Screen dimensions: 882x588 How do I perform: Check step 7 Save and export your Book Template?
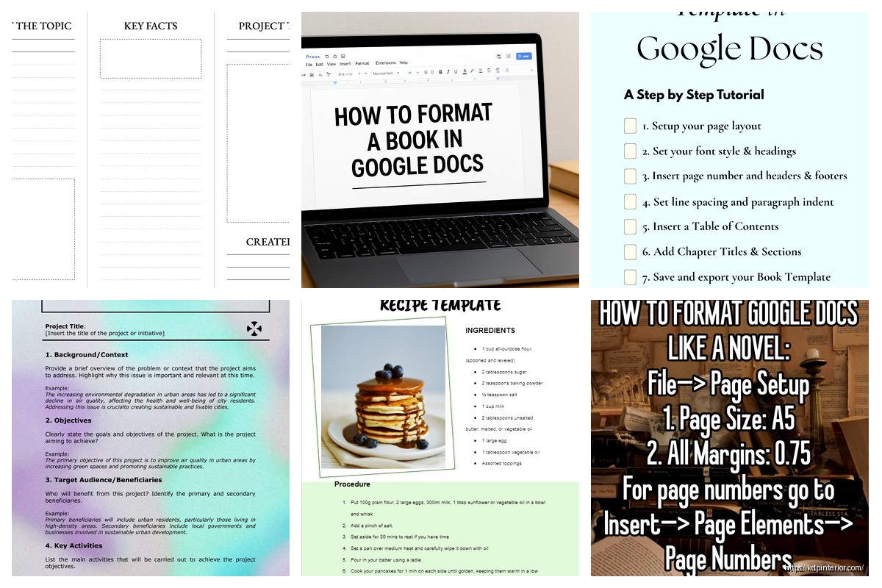630,277
